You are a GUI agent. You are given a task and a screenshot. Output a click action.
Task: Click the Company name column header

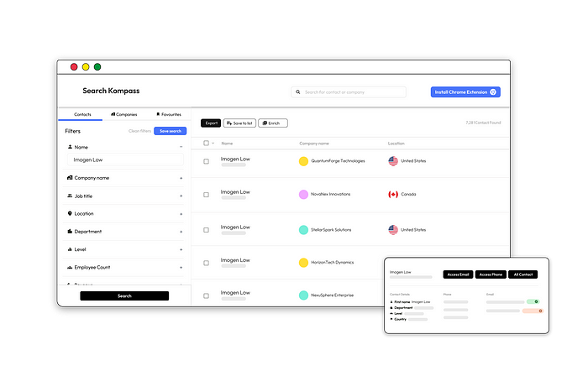coord(314,144)
